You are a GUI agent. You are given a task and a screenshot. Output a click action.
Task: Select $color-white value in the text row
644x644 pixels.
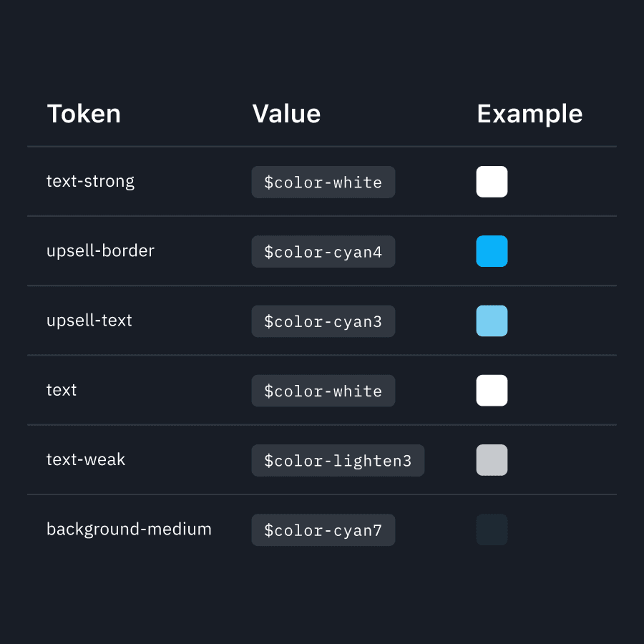pyautogui.click(x=323, y=391)
